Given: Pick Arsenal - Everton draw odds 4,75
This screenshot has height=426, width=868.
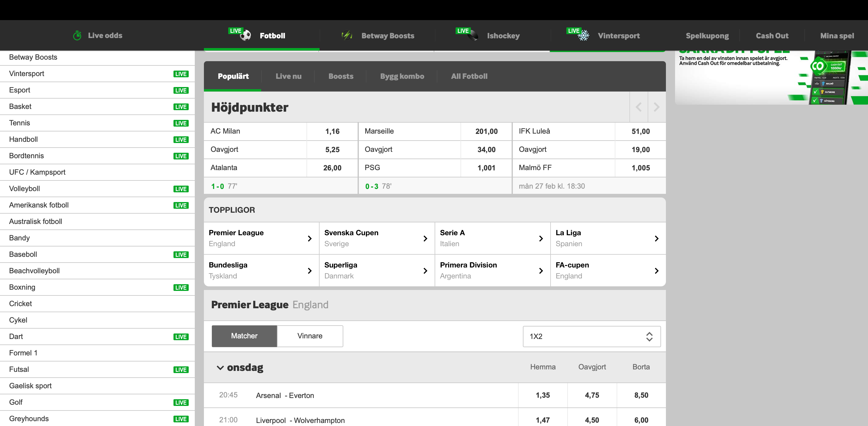Looking at the screenshot, I should [x=592, y=395].
